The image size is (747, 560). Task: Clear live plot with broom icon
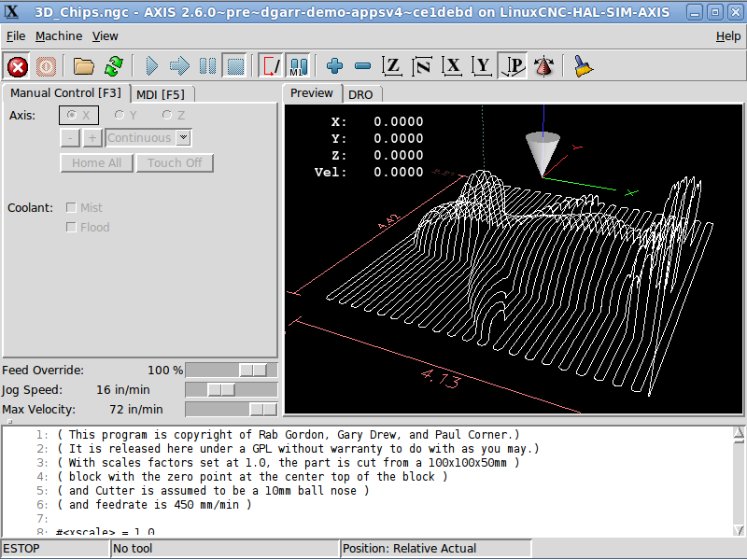[584, 66]
